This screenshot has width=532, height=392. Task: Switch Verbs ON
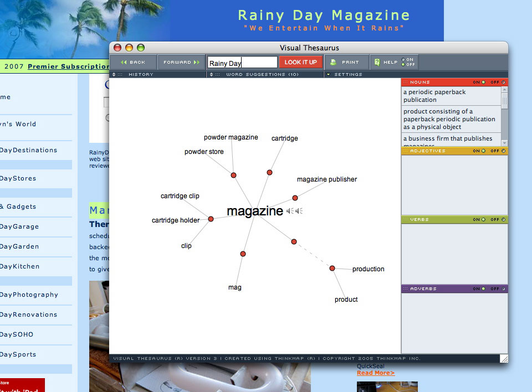[483, 219]
